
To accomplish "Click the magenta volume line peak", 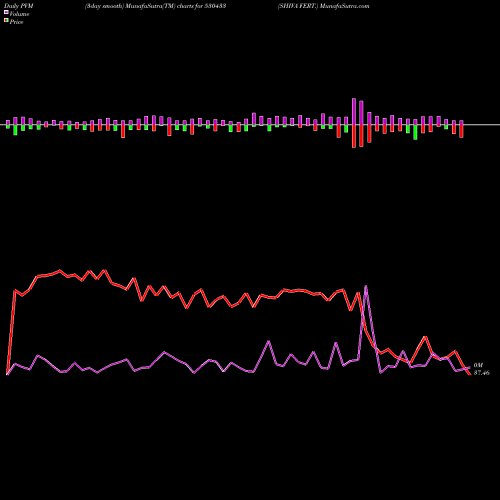I will coord(366,286).
